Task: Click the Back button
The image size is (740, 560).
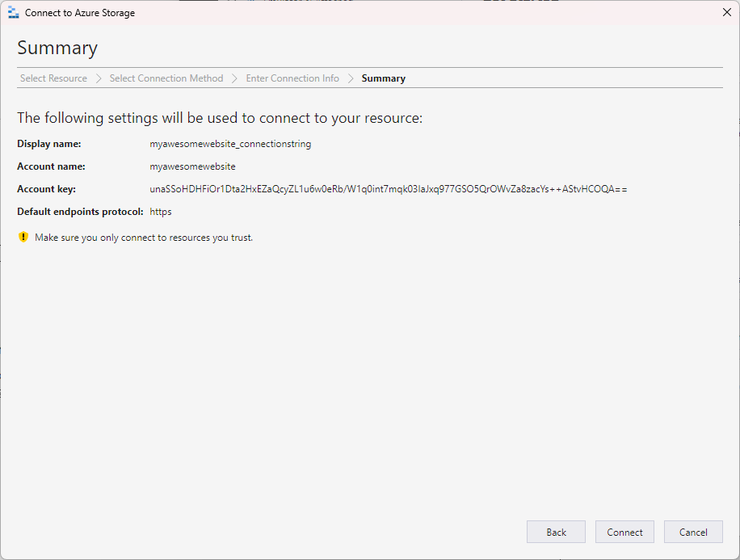Action: point(556,533)
